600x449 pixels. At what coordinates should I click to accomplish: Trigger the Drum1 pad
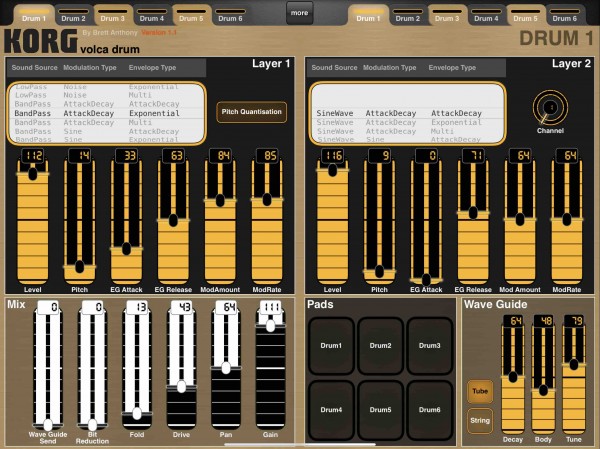(x=331, y=346)
